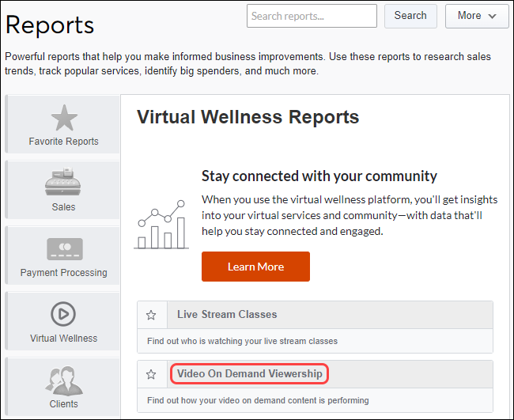Click the 'Stay connected with your community' heading
Image resolution: width=514 pixels, height=420 pixels.
click(319, 176)
